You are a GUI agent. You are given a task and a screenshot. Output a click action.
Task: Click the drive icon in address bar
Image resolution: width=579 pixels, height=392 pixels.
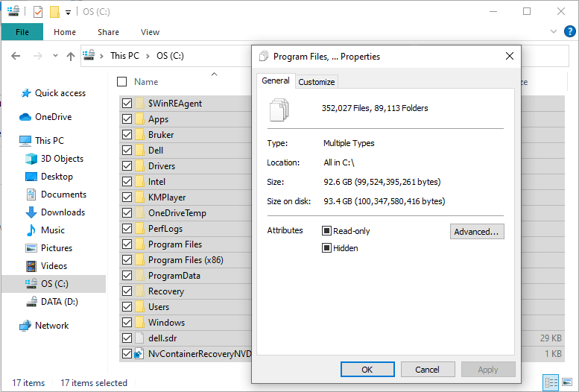[89, 55]
